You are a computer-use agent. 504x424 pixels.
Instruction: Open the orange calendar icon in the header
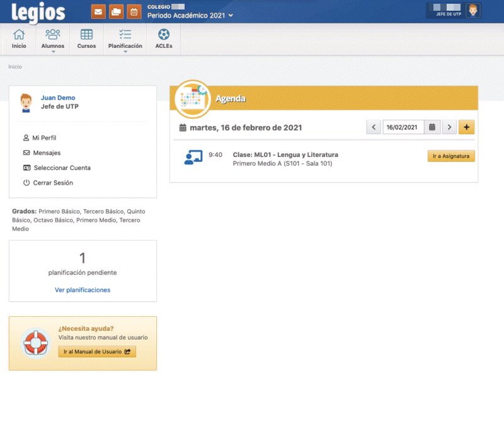134,11
